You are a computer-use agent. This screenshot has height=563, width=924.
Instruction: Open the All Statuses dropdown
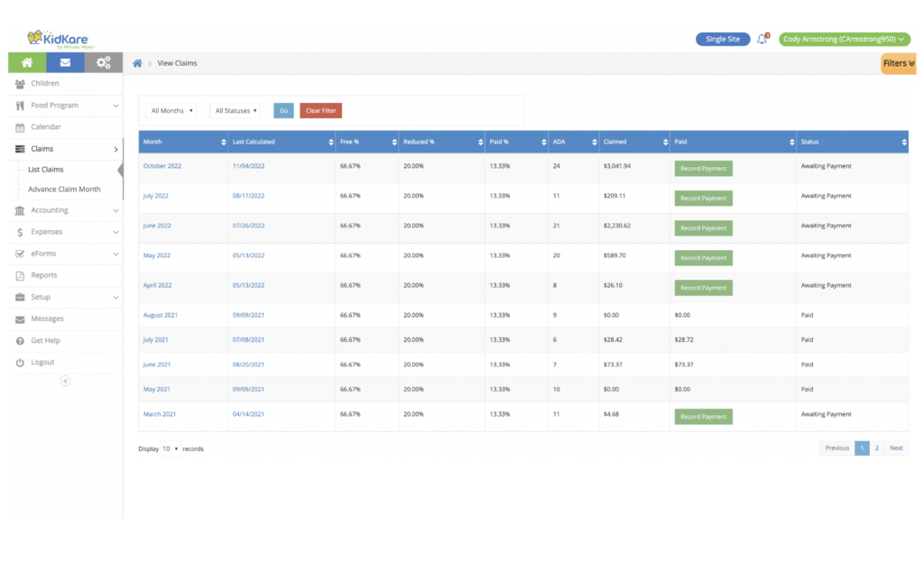click(235, 110)
